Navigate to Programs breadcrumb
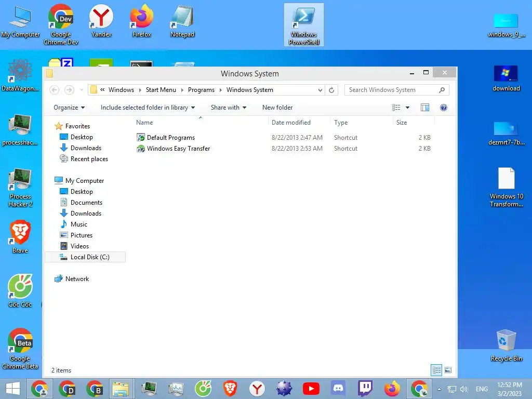This screenshot has width=532, height=399. [x=201, y=90]
